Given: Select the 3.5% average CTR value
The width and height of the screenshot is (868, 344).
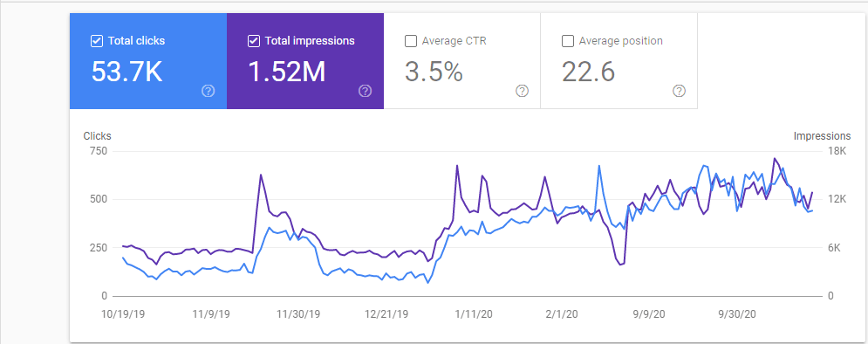Looking at the screenshot, I should [x=434, y=72].
